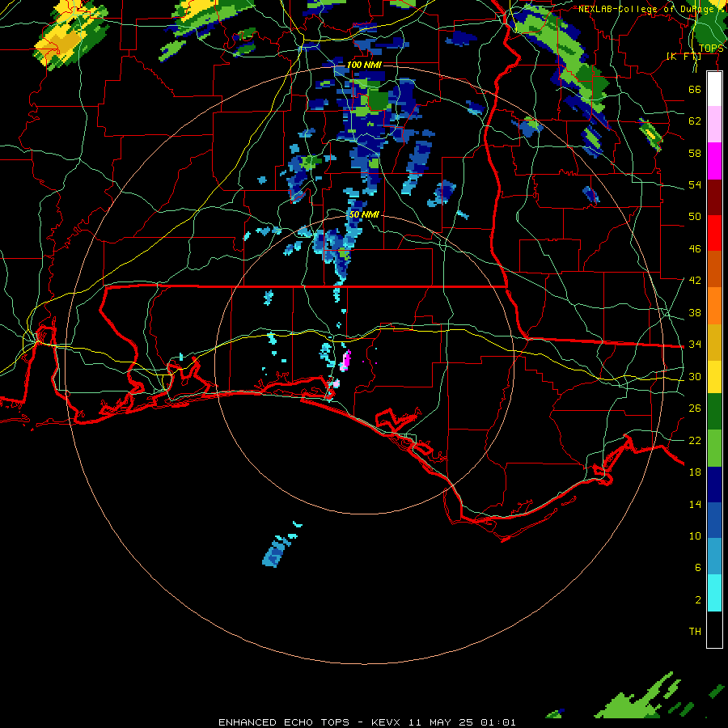
Task: Click the 18 legend value
Action: coord(695,472)
